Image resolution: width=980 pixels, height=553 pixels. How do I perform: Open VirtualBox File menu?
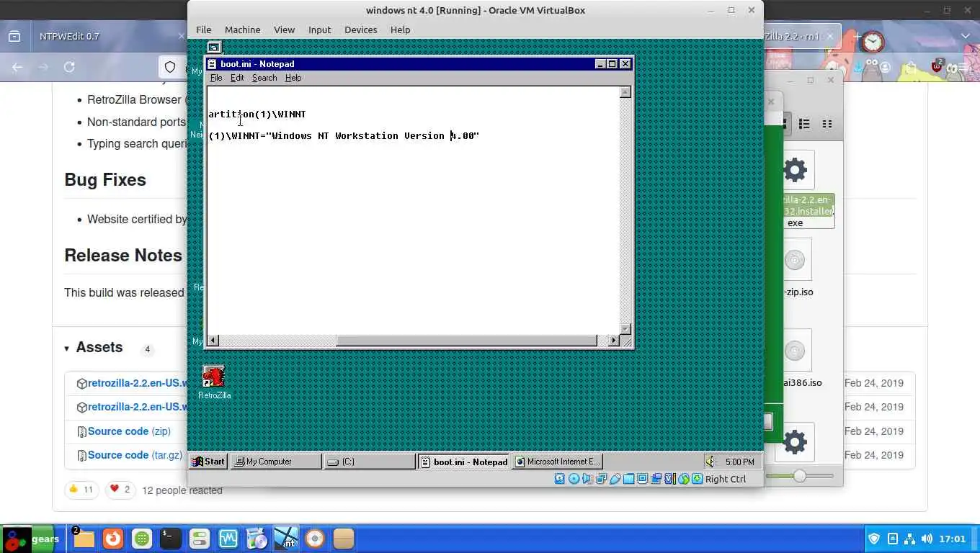(x=204, y=30)
